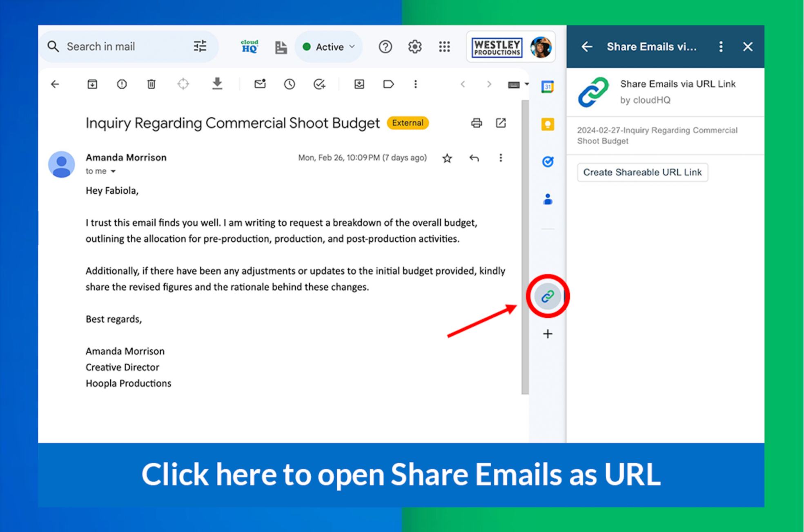Image resolution: width=804 pixels, height=532 pixels.
Task: Open Google Calendar side panel
Action: [x=548, y=86]
